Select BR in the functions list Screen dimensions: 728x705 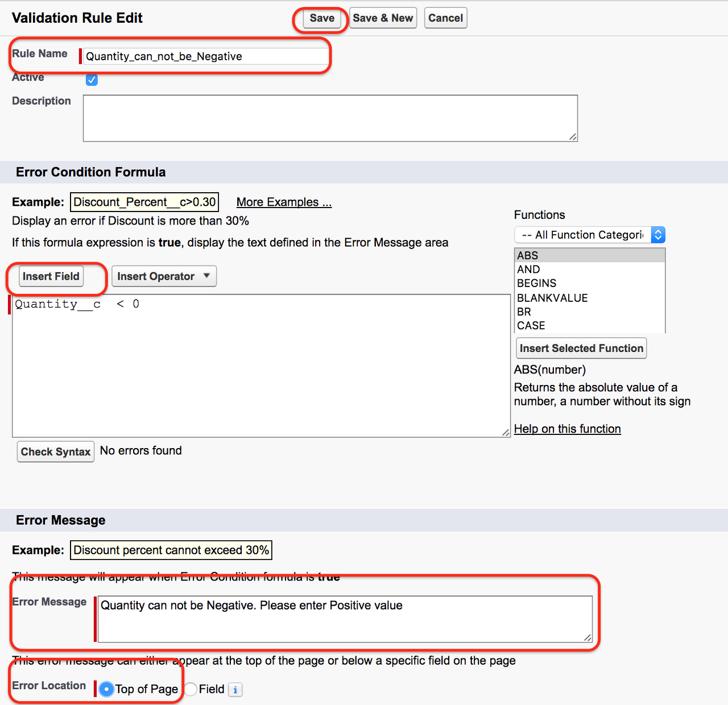(x=589, y=312)
